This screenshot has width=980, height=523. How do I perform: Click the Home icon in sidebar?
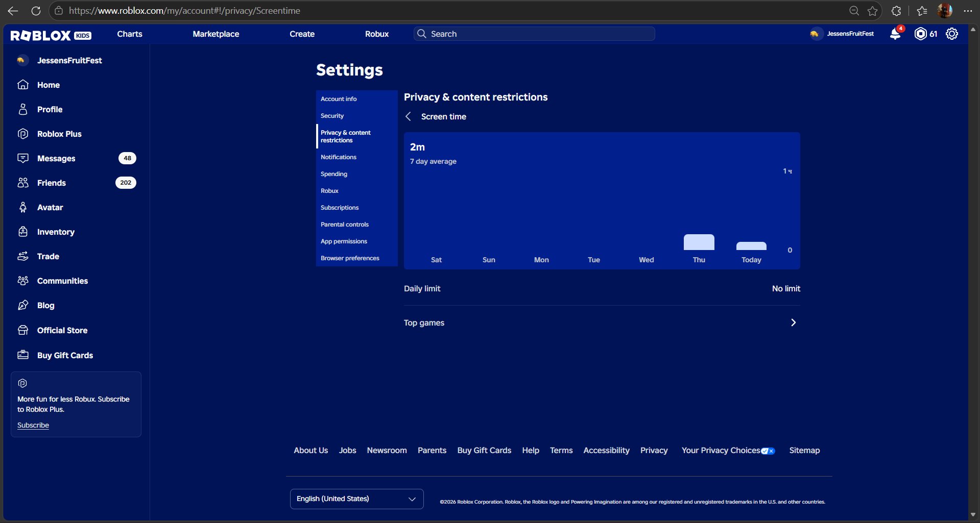23,85
